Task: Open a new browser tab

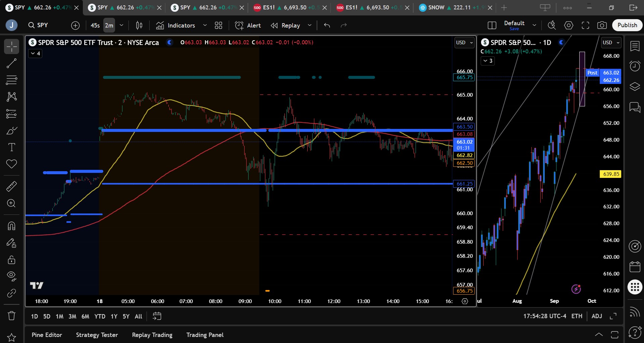Action: coord(504,7)
